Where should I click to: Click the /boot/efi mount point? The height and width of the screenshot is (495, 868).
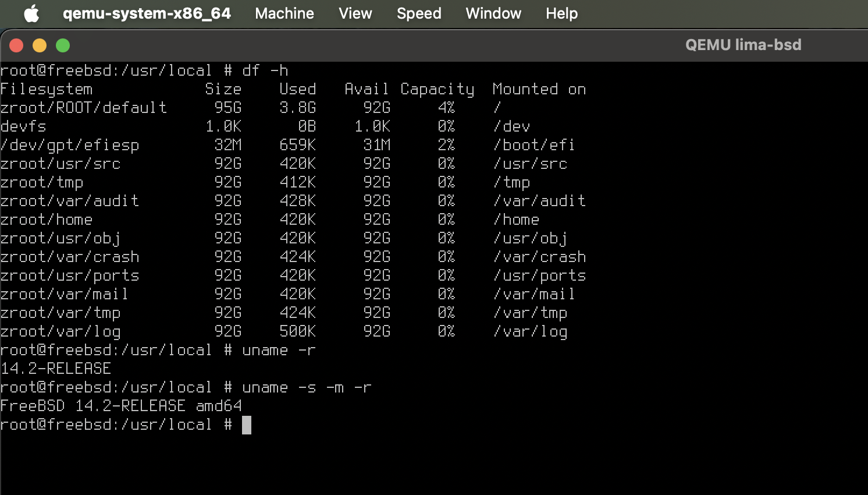point(534,145)
